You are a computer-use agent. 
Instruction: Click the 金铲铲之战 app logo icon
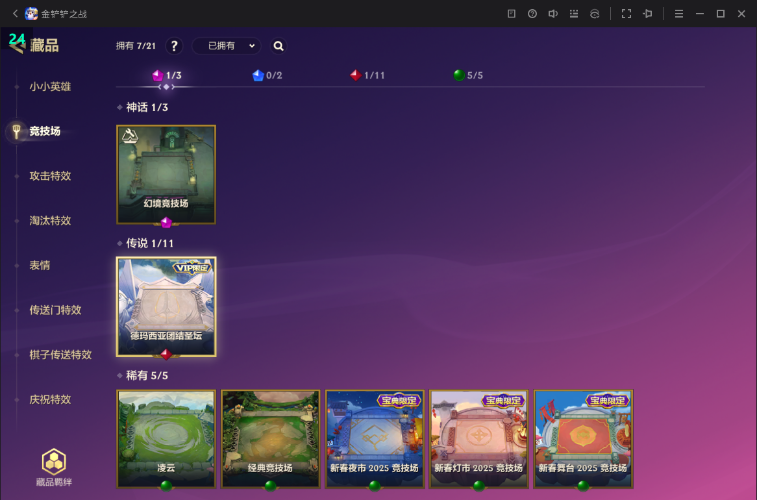click(32, 14)
